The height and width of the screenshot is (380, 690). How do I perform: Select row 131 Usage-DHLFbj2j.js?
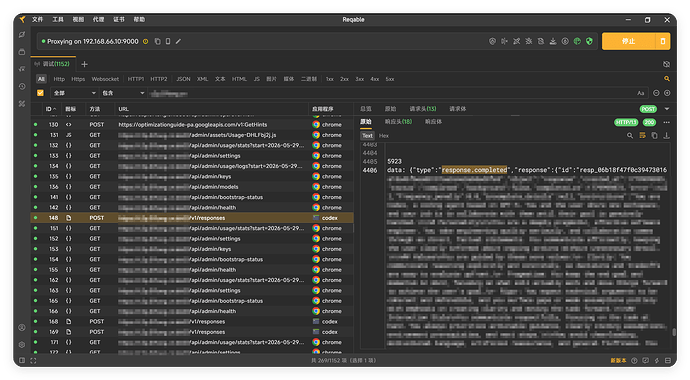(192, 135)
